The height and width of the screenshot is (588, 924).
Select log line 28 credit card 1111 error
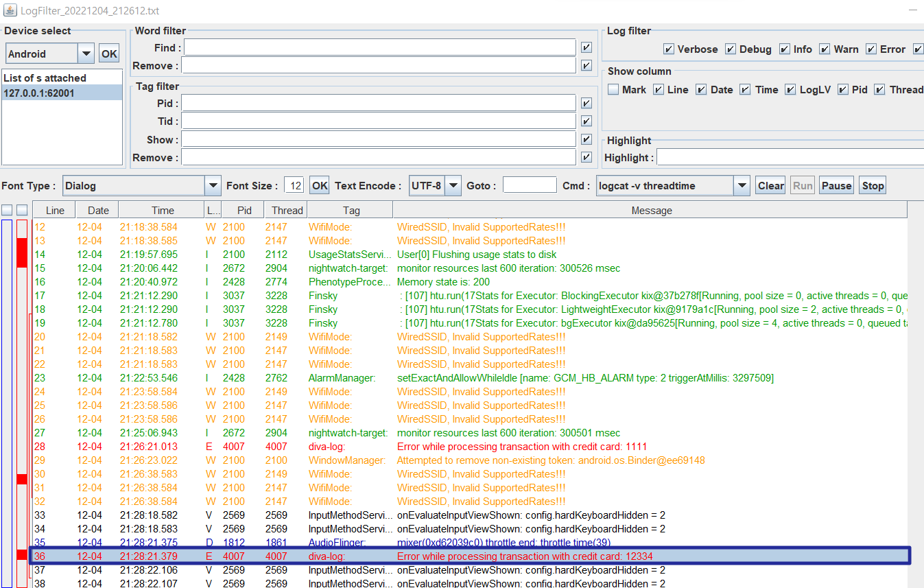(x=470, y=447)
